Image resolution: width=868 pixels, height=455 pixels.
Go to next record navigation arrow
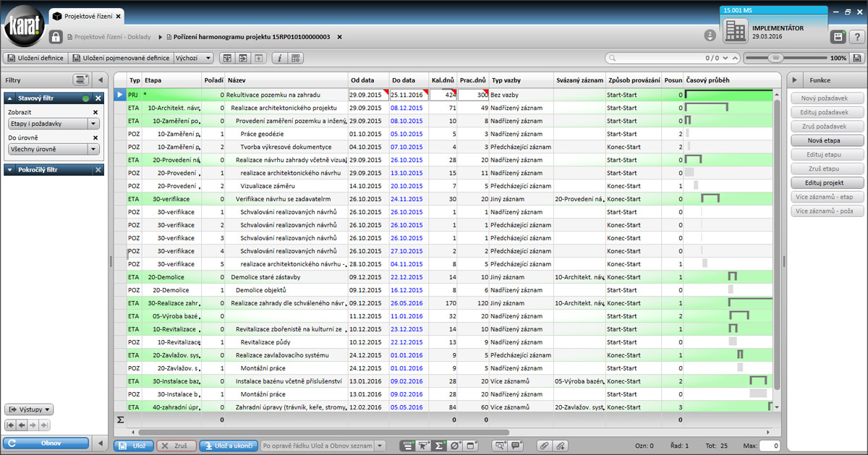(32, 425)
